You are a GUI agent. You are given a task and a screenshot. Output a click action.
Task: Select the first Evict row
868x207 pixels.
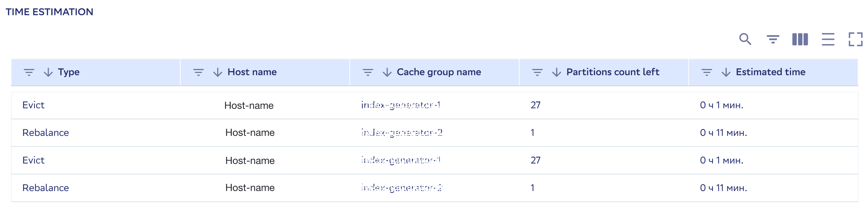pos(33,105)
